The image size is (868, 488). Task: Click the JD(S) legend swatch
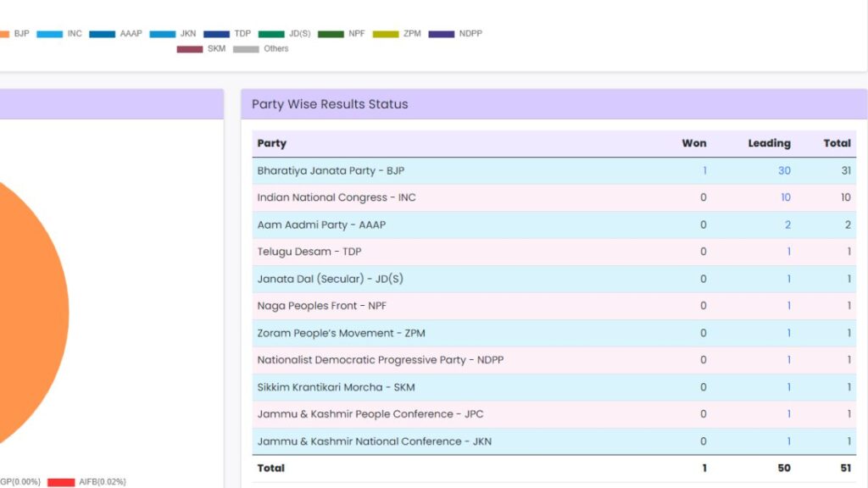[x=271, y=34]
